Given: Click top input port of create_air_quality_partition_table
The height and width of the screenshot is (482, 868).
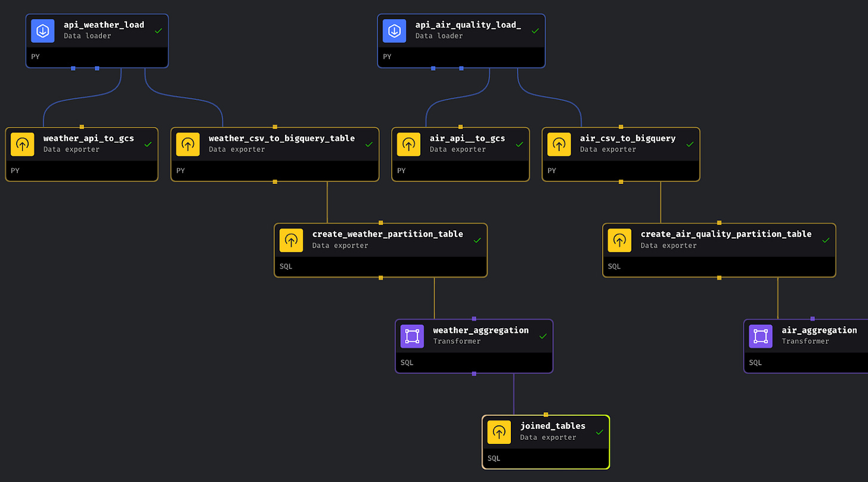Looking at the screenshot, I should click(719, 223).
